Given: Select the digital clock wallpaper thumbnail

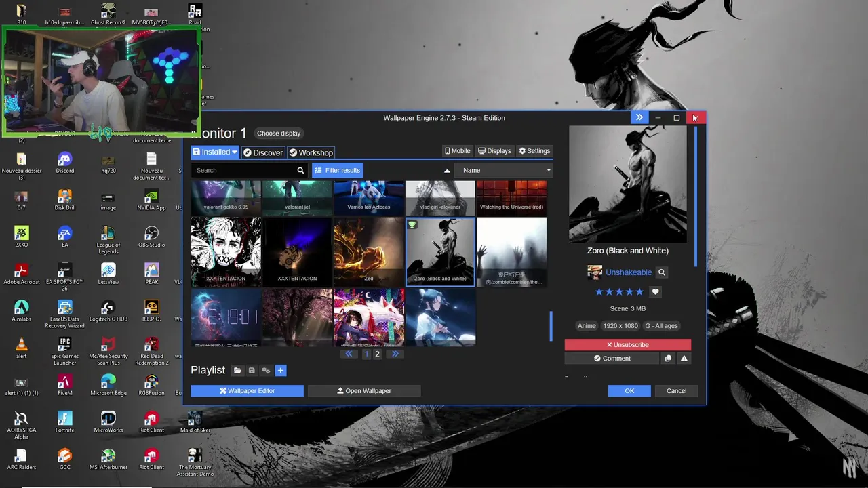Looking at the screenshot, I should [x=226, y=317].
